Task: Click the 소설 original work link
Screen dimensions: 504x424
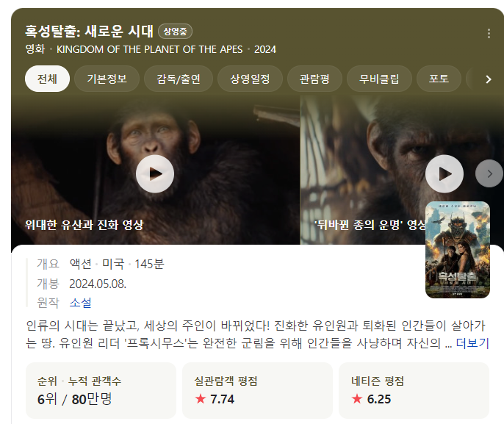Action: [80, 303]
